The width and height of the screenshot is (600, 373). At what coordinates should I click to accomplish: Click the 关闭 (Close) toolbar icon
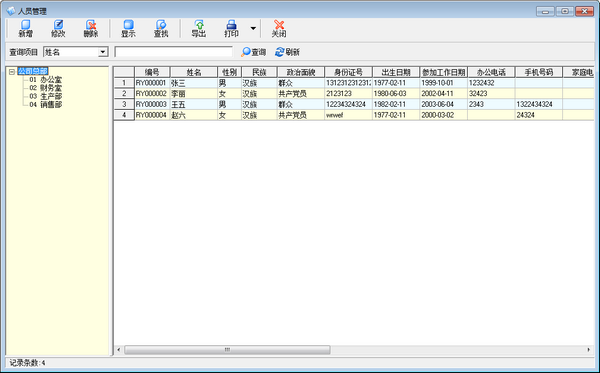pos(279,29)
